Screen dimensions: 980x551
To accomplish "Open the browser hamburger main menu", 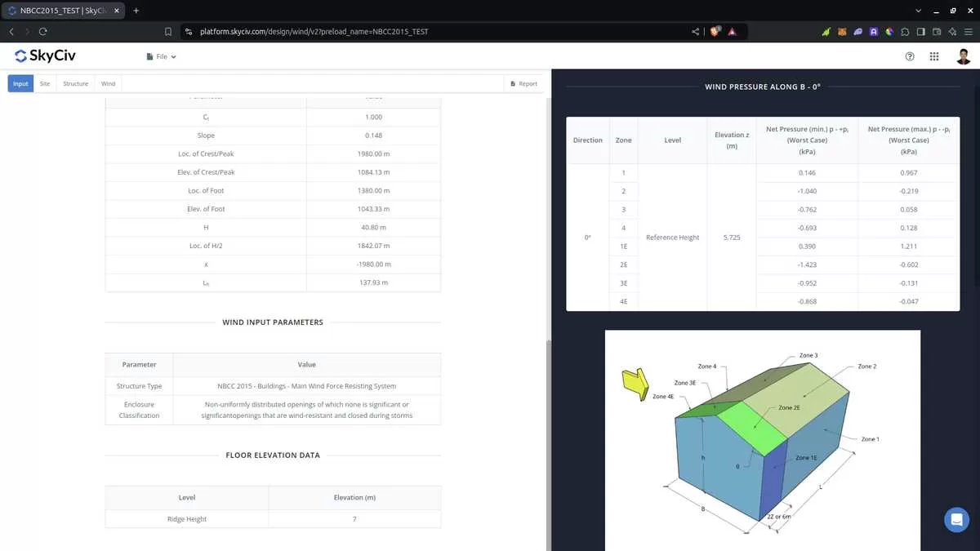I will point(968,32).
